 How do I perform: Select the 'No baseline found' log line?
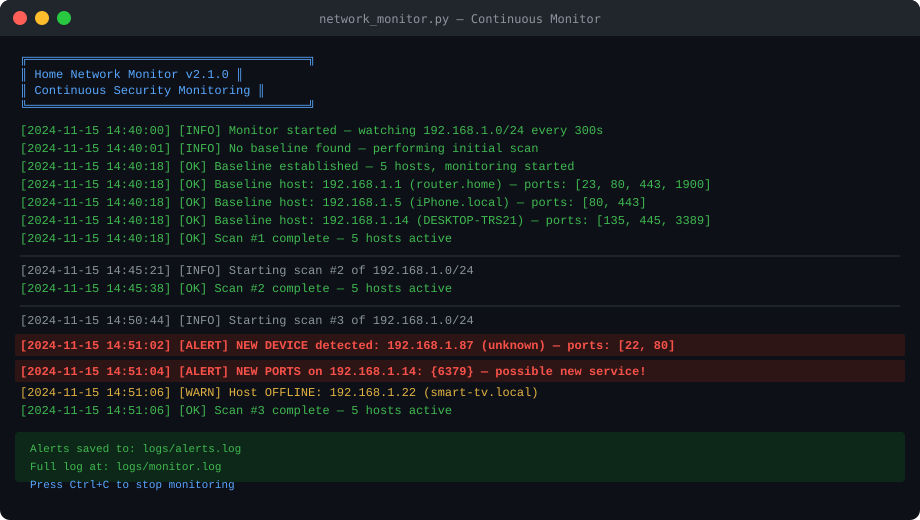point(279,148)
